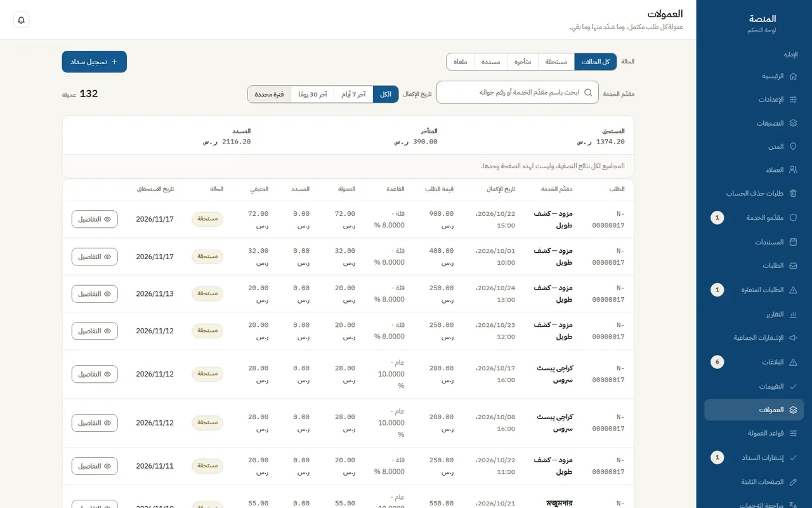Screen dimensions: 812x508
Task: Open التفاصيل for row due 2026/11/13
Action: (x=95, y=294)
